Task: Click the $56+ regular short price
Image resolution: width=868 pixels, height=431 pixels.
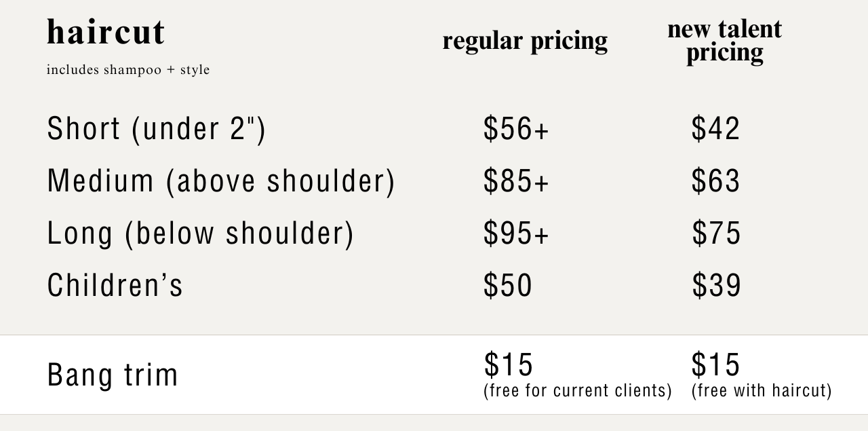Action: [515, 128]
